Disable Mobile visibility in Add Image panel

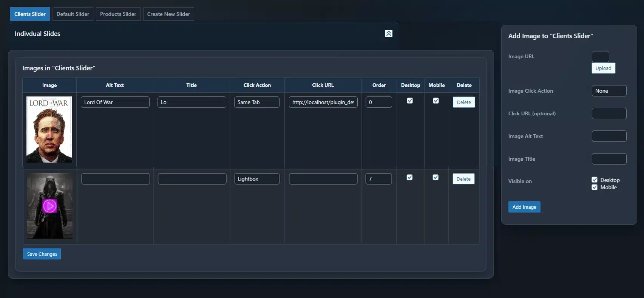pos(595,187)
